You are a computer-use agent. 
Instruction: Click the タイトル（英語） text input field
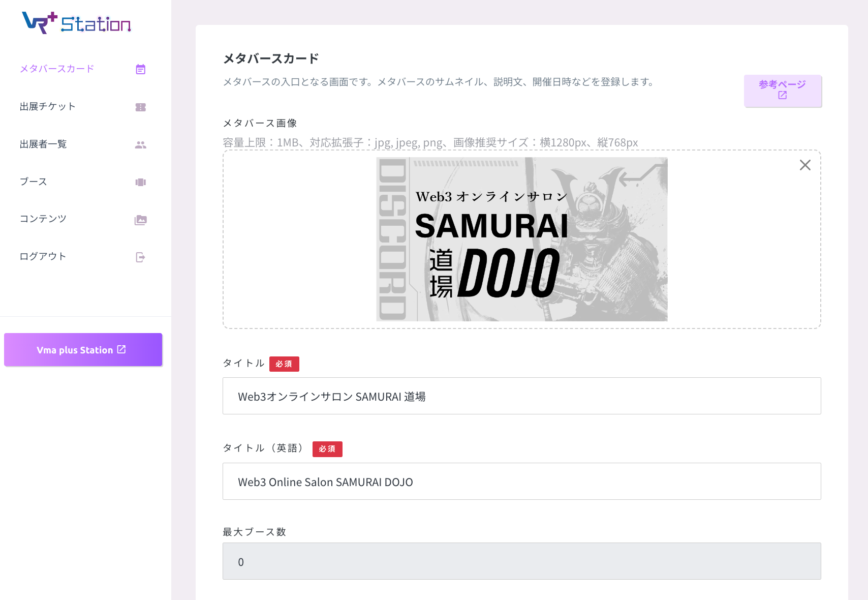(x=521, y=482)
